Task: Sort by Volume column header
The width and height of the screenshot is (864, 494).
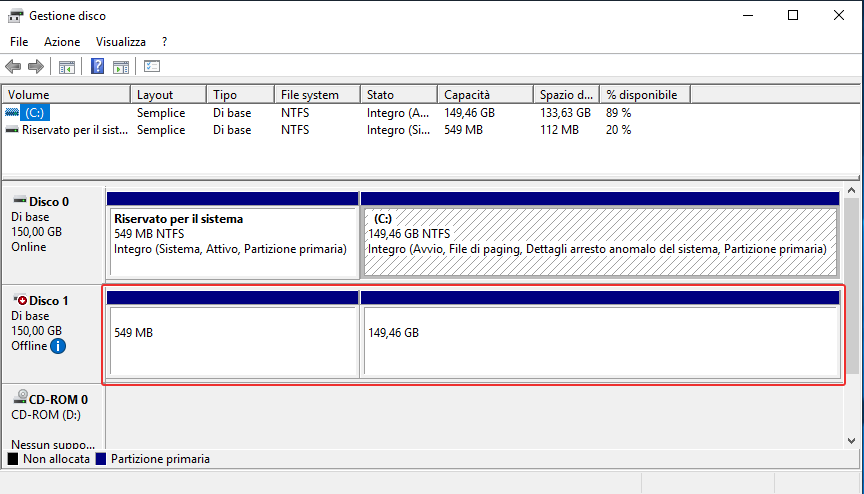Action: click(66, 95)
